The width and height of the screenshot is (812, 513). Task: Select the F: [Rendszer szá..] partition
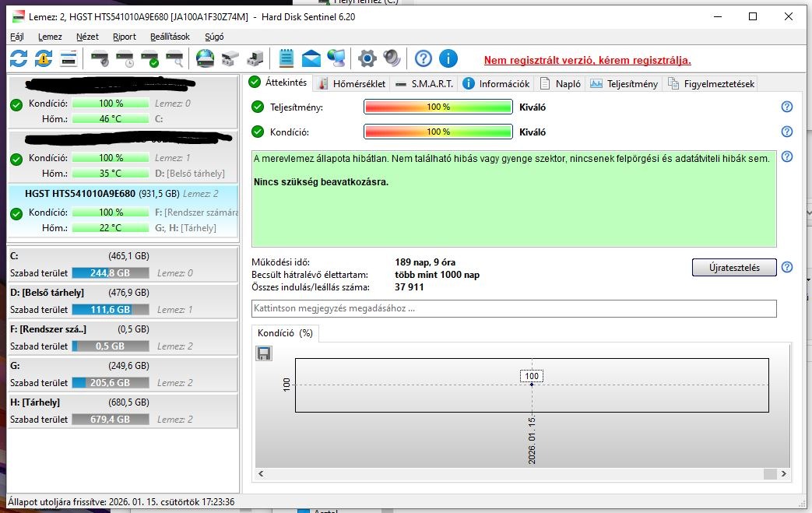(x=123, y=338)
